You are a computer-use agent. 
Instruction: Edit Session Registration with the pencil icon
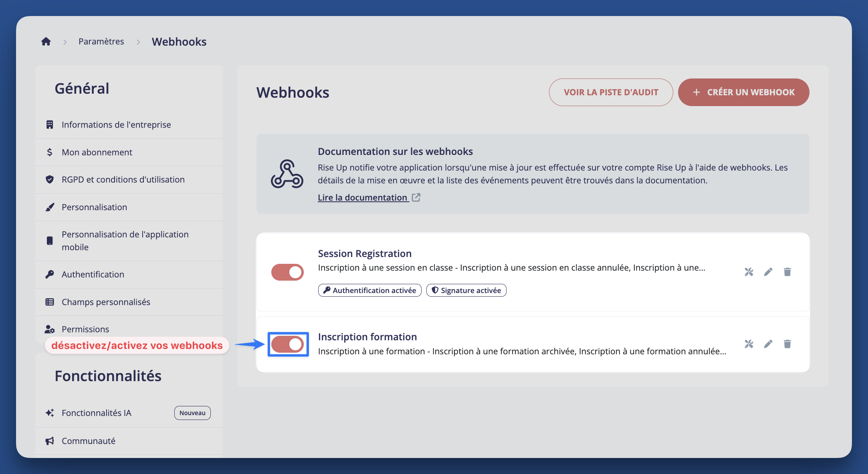[768, 272]
